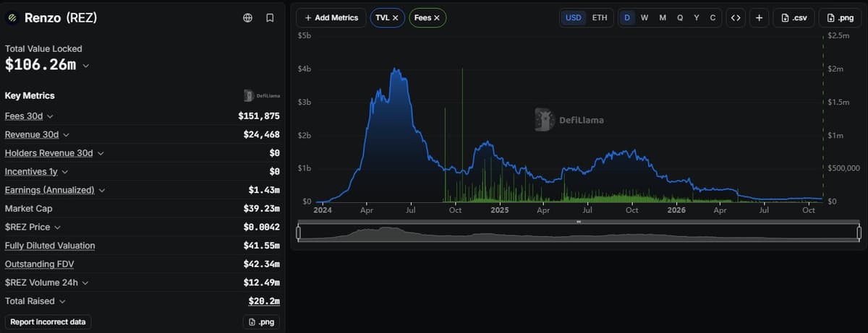
Task: Select monthly (M) interval
Action: click(663, 17)
